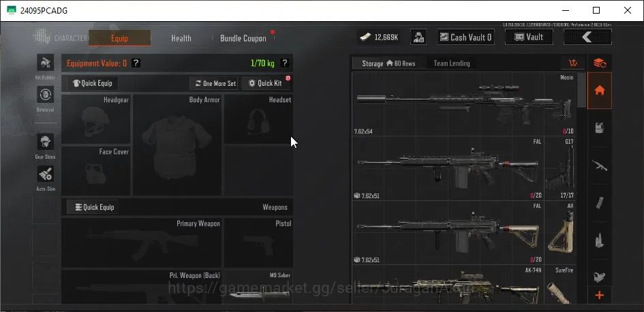The image size is (644, 312).
Task: Switch to the Team Lending tab
Action: [x=452, y=63]
